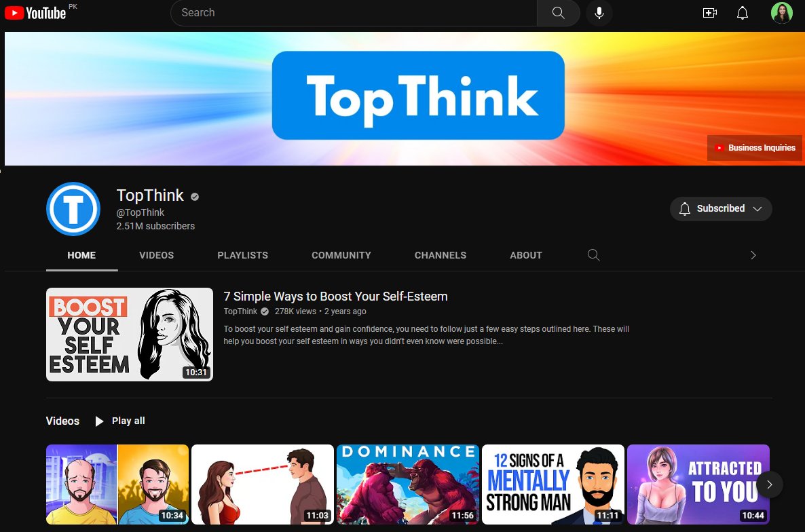Click the Business Inquiries banner link
The height and width of the screenshot is (532, 805).
754,148
